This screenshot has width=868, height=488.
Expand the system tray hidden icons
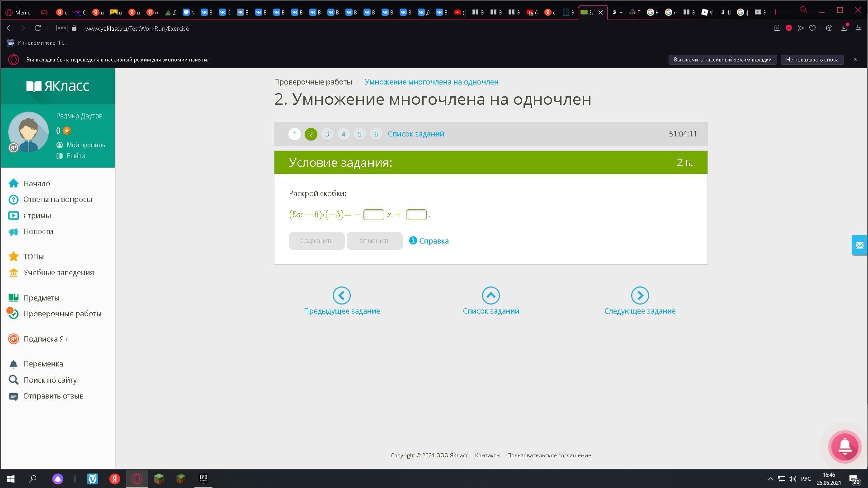pos(770,479)
